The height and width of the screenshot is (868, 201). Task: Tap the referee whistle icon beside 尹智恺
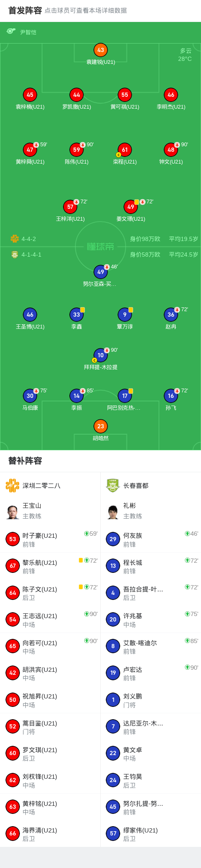pos(11,32)
